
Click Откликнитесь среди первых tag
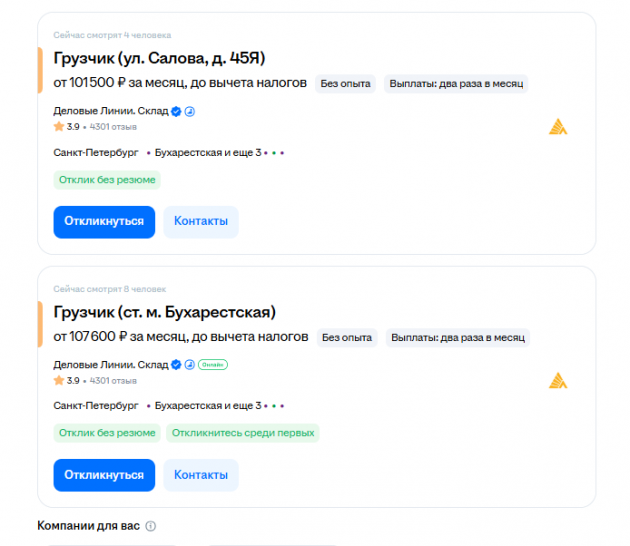243,433
